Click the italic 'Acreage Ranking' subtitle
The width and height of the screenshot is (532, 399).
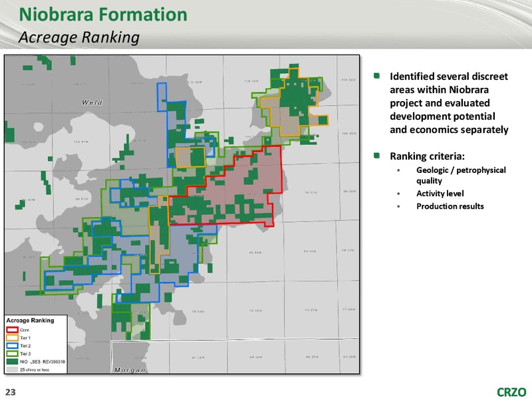79,37
